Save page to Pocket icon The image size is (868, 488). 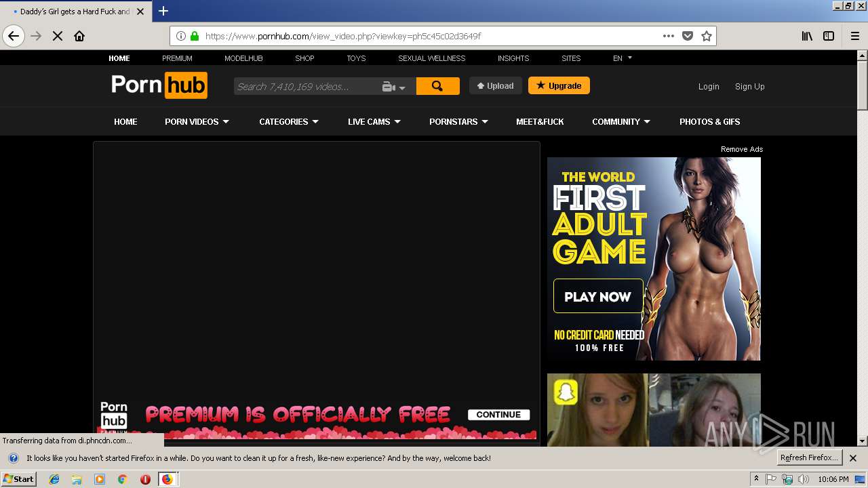[x=688, y=36]
